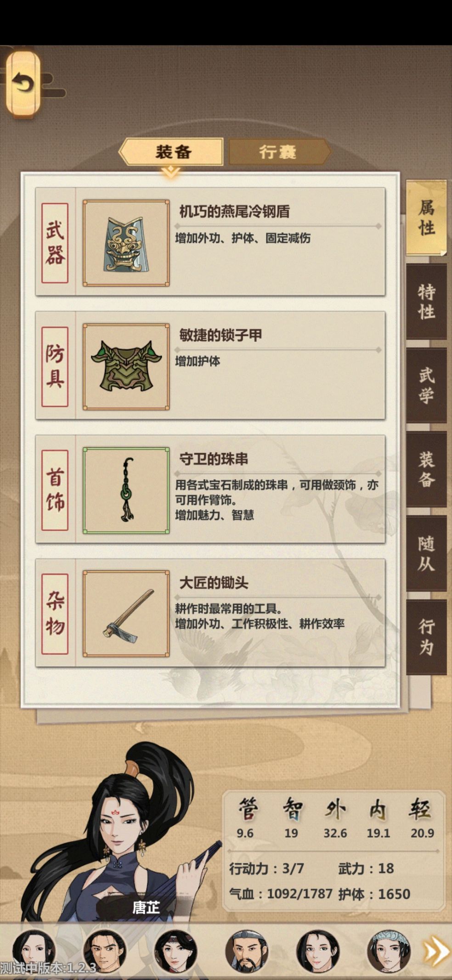The image size is (452, 980).
Task: Tap the back arrow lantern icon
Action: (x=23, y=84)
